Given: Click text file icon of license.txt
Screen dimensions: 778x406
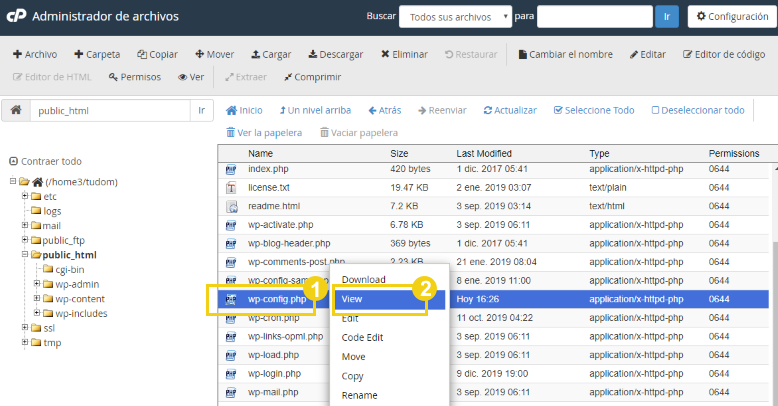Looking at the screenshot, I should click(x=231, y=188).
